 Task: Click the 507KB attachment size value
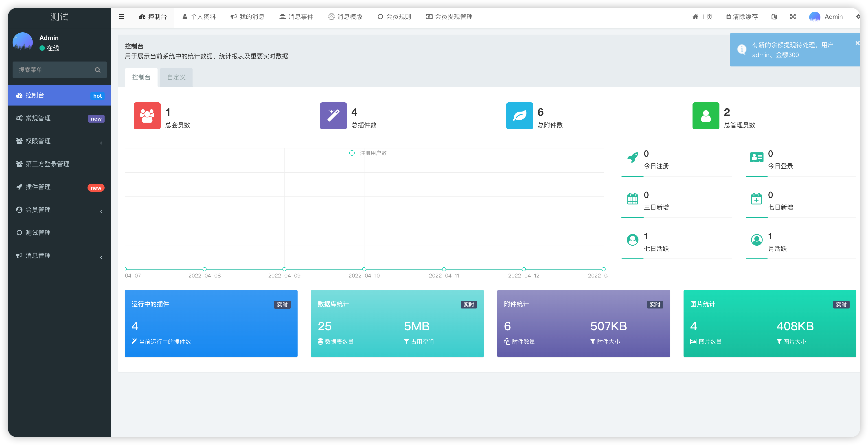(609, 326)
